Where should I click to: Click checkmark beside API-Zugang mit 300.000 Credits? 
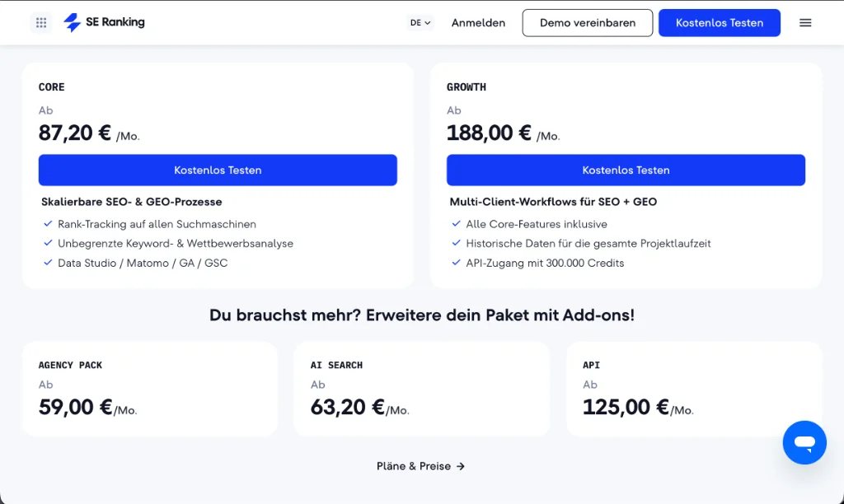[456, 262]
